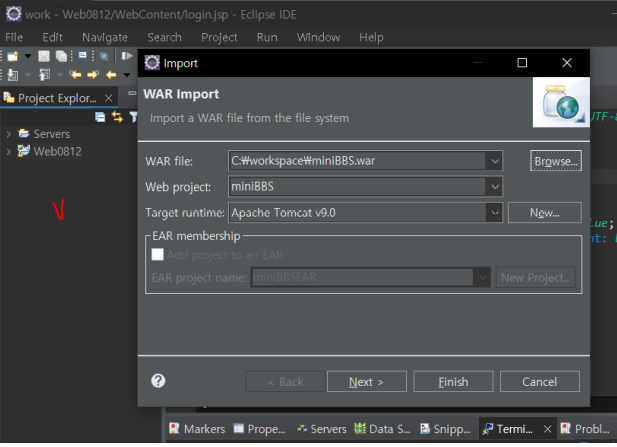The width and height of the screenshot is (617, 447).
Task: Close the Project Explorer view
Action: [x=109, y=98]
